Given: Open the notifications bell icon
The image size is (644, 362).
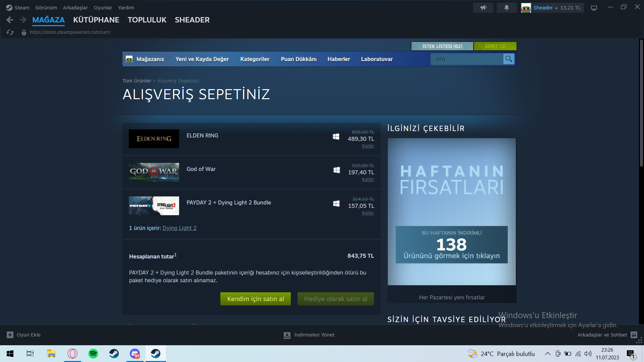Looking at the screenshot, I should tap(506, 8).
